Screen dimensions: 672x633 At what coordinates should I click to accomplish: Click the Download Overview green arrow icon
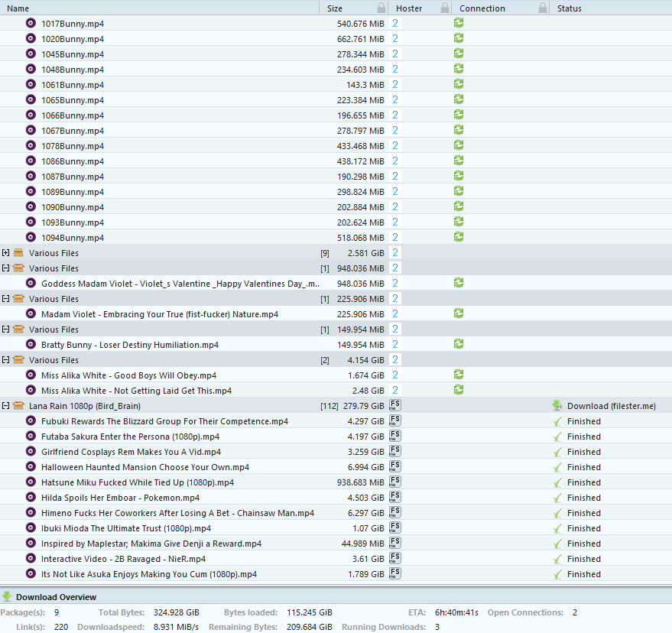(7, 596)
